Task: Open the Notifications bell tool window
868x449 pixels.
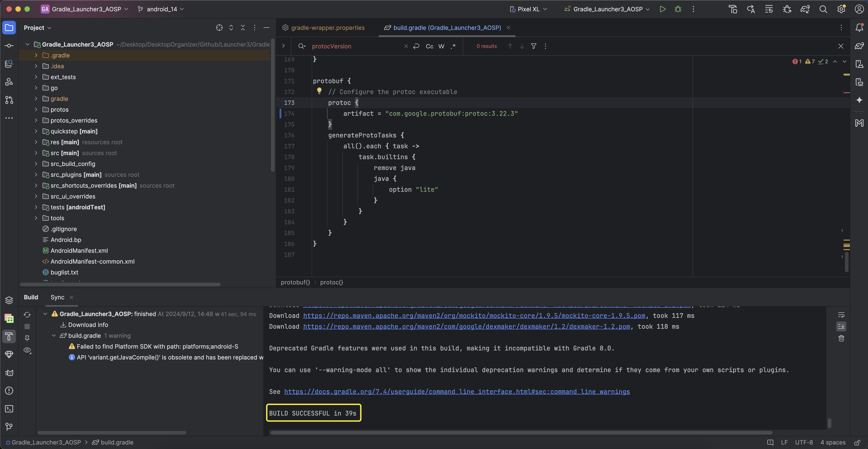Action: point(859,28)
